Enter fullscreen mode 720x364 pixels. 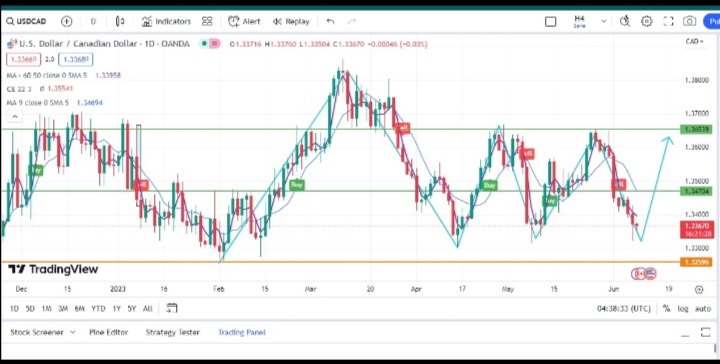[x=668, y=21]
